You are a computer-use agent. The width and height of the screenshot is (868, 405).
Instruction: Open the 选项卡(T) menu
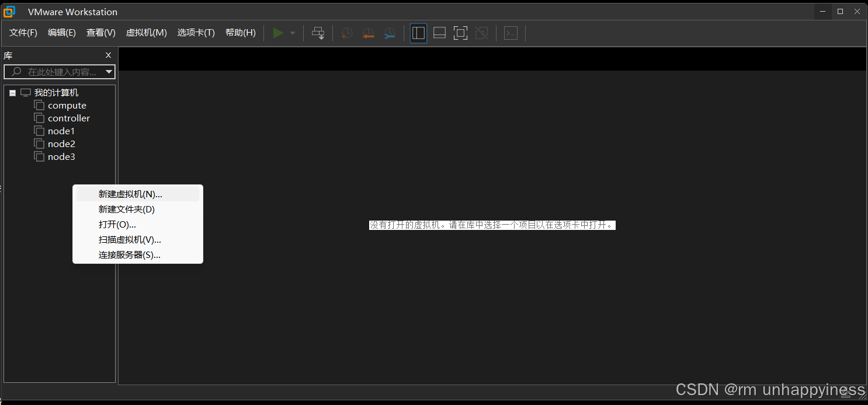point(196,33)
